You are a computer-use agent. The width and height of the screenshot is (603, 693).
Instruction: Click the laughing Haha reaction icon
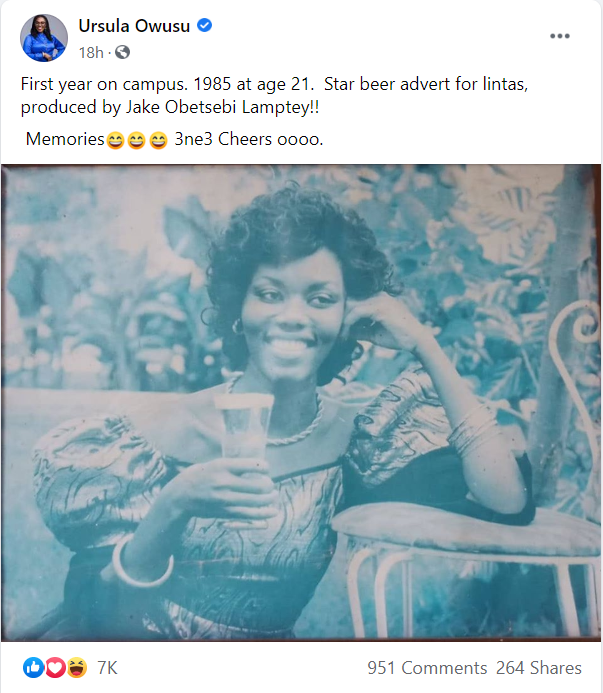[x=76, y=667]
